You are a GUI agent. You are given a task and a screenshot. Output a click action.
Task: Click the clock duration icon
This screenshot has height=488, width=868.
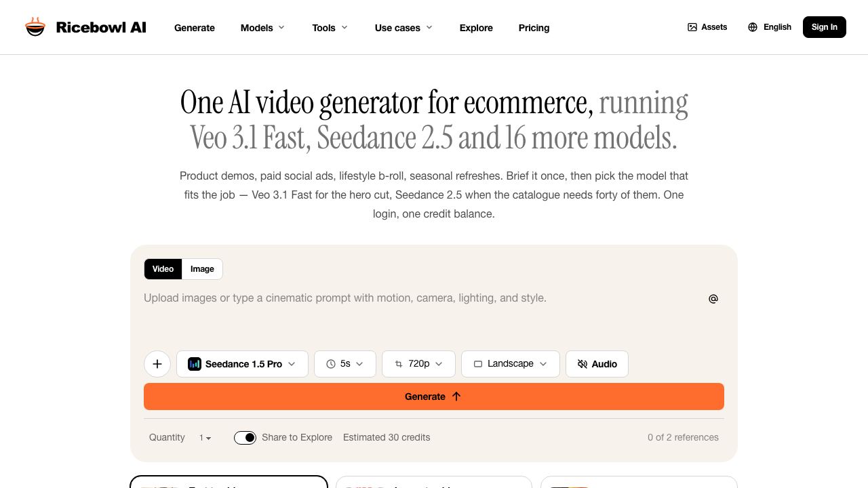(x=331, y=364)
